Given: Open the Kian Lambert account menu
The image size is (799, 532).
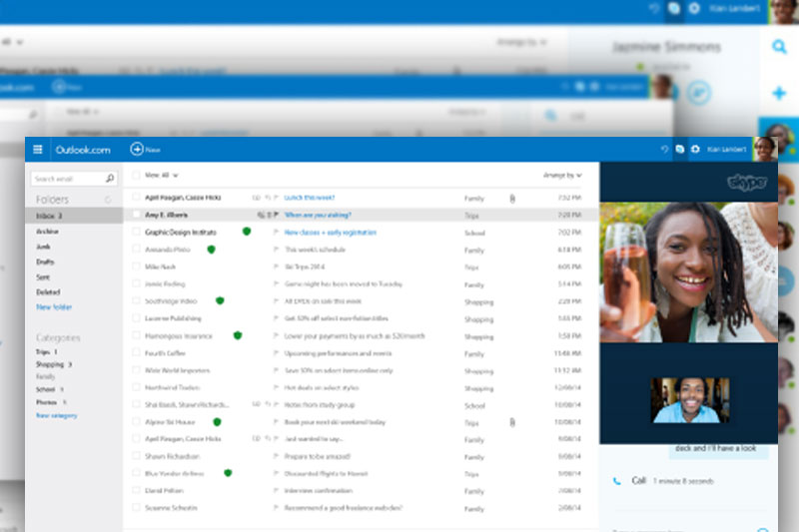Looking at the screenshot, I should tap(726, 150).
